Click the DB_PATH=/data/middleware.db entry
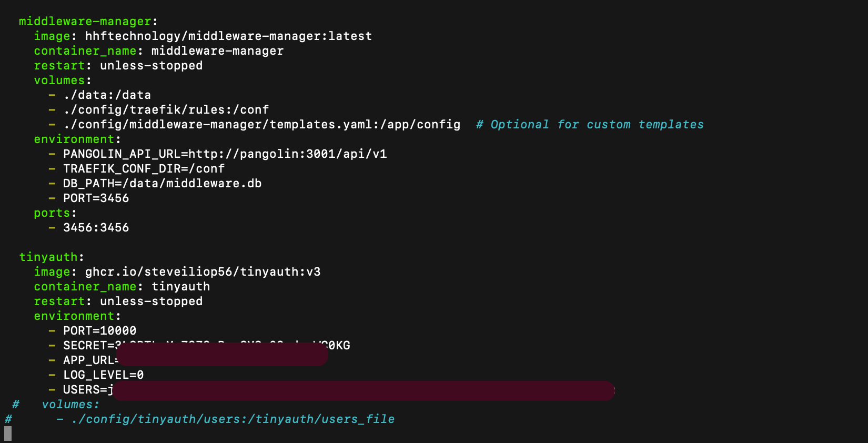This screenshot has height=443, width=868. point(162,184)
